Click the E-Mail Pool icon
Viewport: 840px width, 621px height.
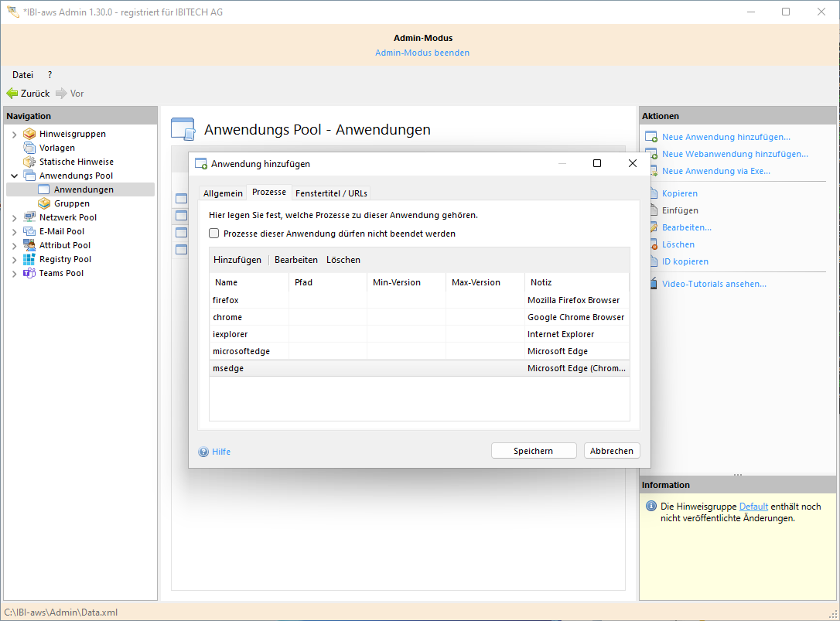[29, 231]
